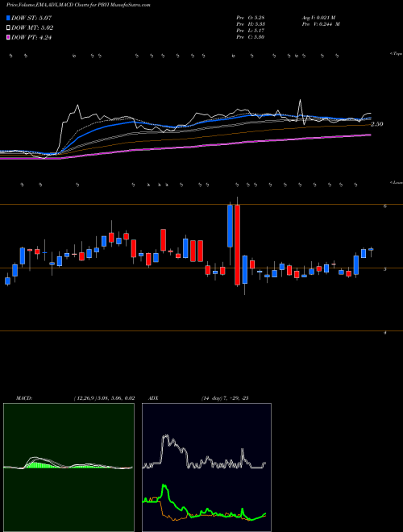
Task: Click the MACD panel heading label
Action: [x=24, y=397]
